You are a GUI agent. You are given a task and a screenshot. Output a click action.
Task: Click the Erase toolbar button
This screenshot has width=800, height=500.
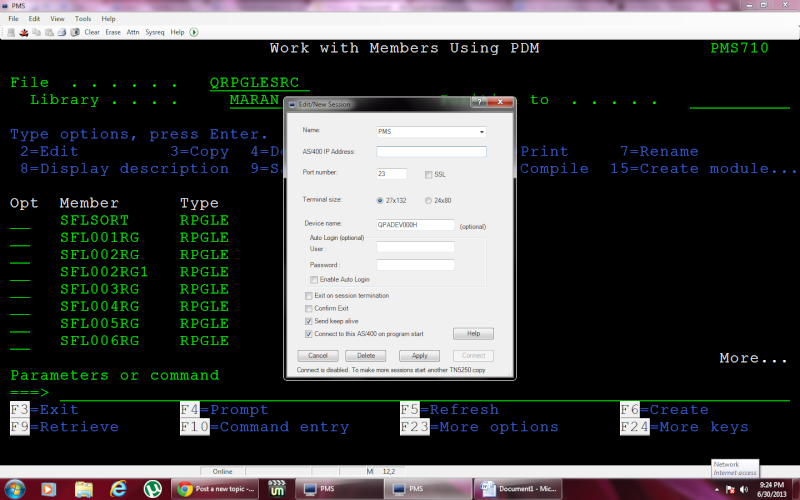(x=113, y=32)
